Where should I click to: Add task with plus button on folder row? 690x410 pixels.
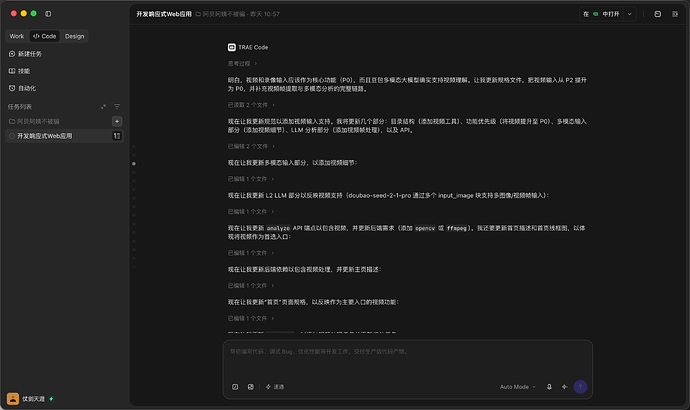[117, 121]
